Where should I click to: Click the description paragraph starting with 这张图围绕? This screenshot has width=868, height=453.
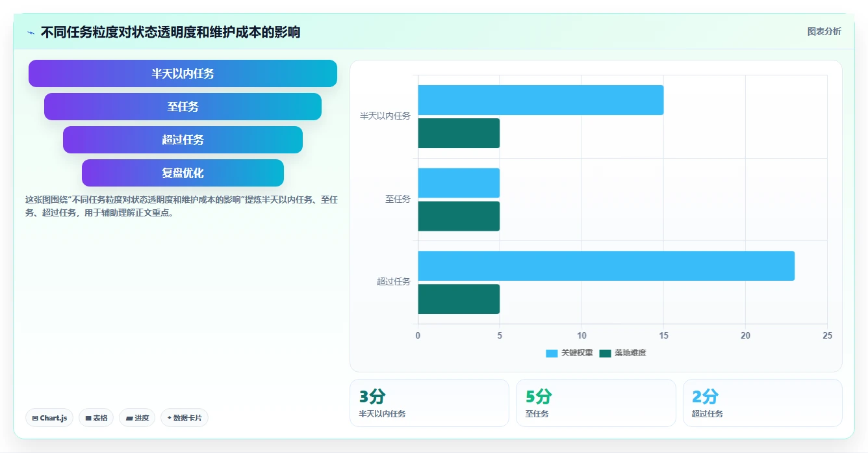click(181, 206)
